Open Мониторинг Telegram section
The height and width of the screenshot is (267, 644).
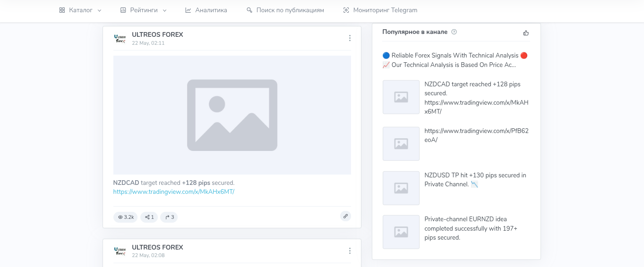point(380,10)
